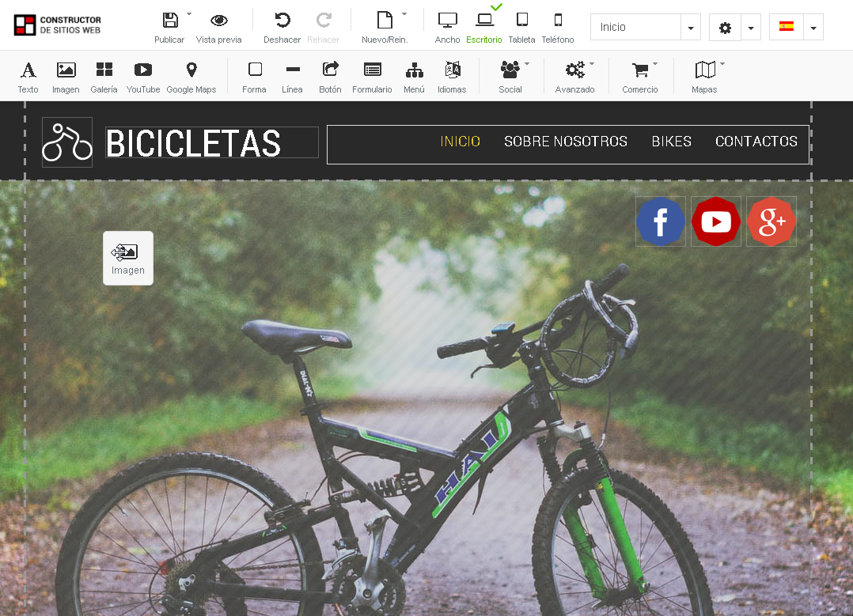The image size is (853, 616).
Task: Expand the Publicar dropdown arrow
Action: (x=189, y=13)
